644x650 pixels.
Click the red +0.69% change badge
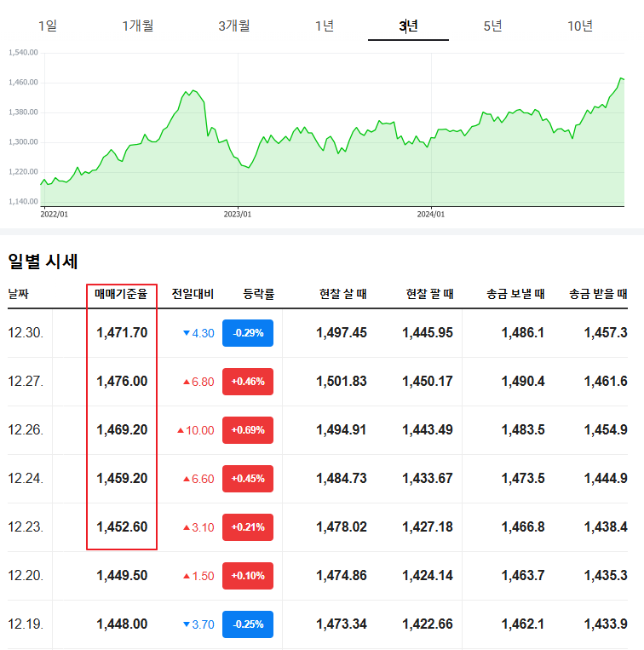(x=247, y=430)
